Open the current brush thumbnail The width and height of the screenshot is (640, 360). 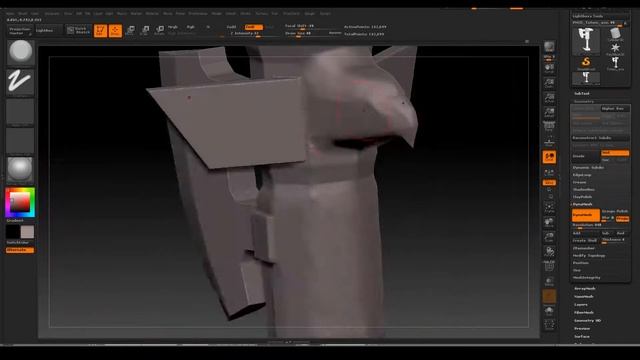tap(20, 52)
